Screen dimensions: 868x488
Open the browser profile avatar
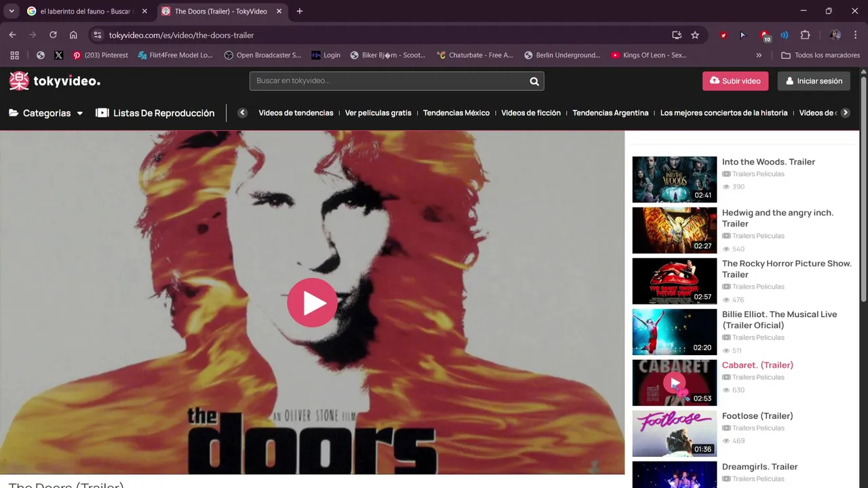(835, 35)
